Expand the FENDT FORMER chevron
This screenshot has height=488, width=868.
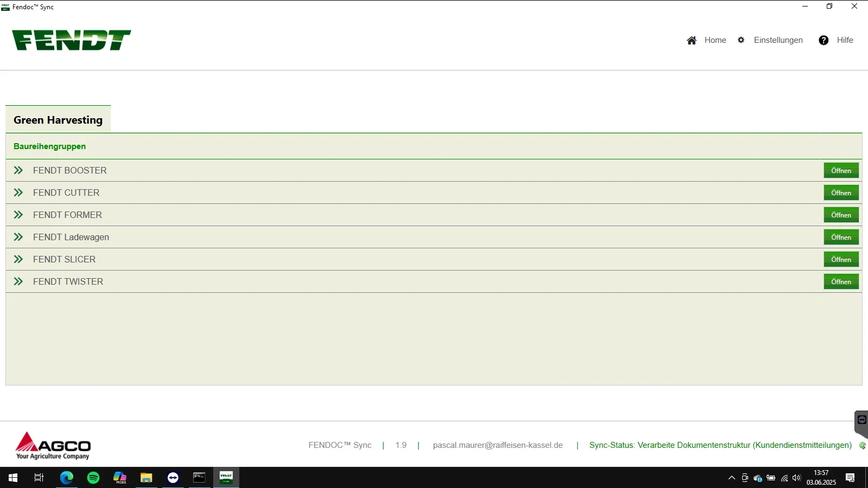tap(18, 215)
